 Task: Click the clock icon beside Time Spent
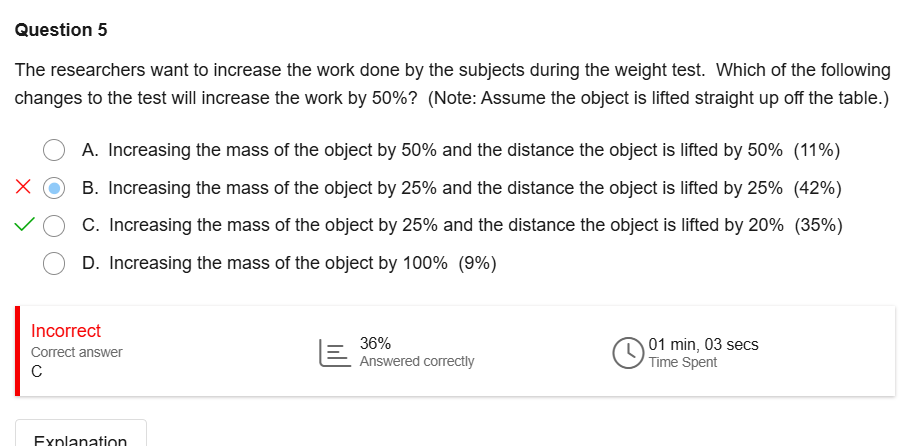click(x=628, y=352)
